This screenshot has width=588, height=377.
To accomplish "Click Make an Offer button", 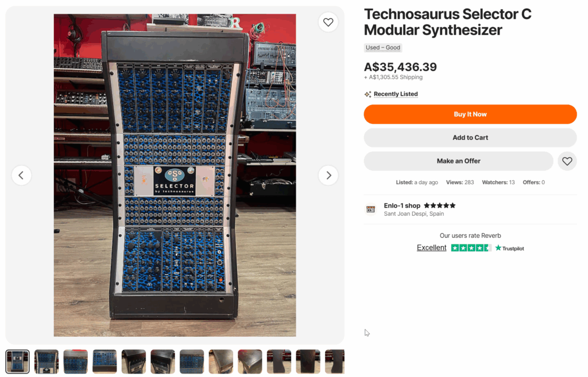I will pyautogui.click(x=458, y=161).
